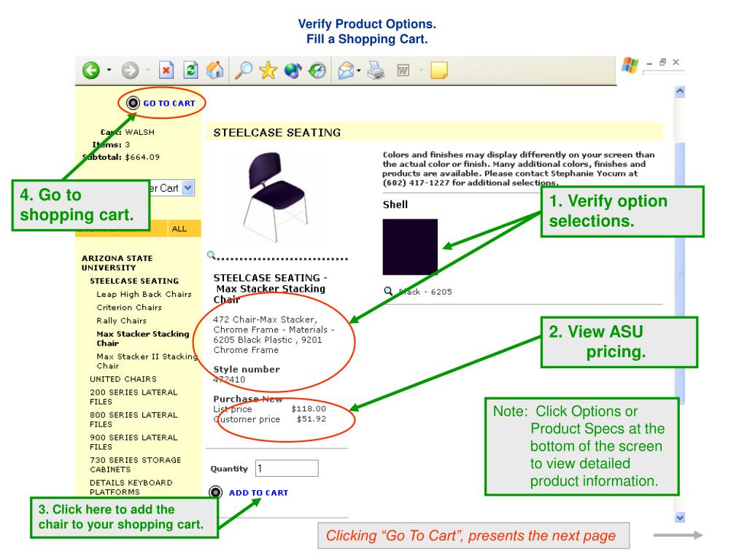Click the magnifier next to Black - 6205
Image resolution: width=747 pixels, height=560 pixels.
tap(389, 291)
